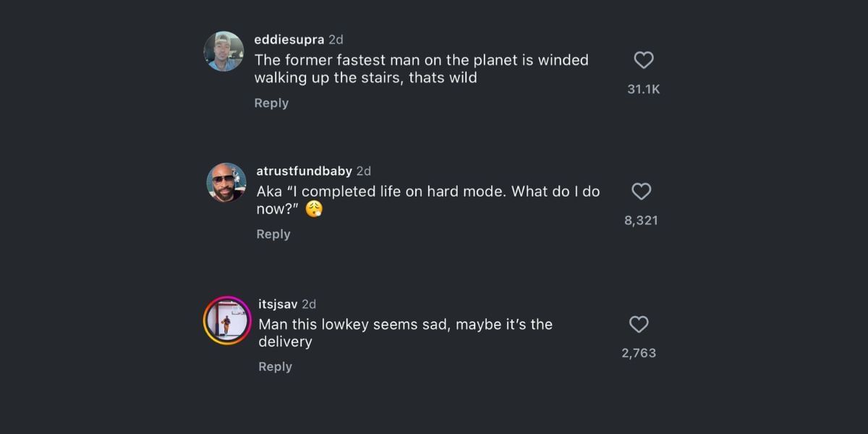868x434 pixels.
Task: Select the fastest man on the planet comment text
Action: coord(422,69)
